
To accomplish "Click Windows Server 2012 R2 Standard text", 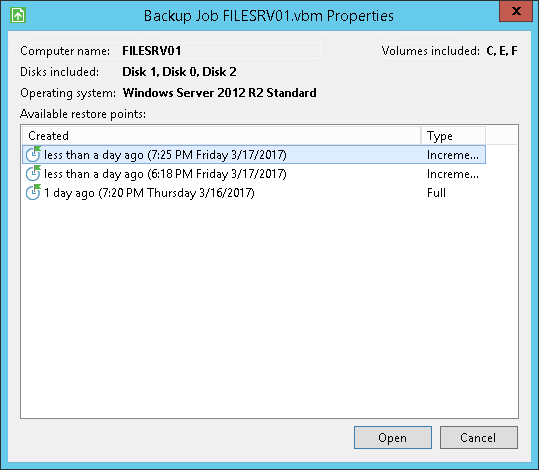I will [220, 93].
